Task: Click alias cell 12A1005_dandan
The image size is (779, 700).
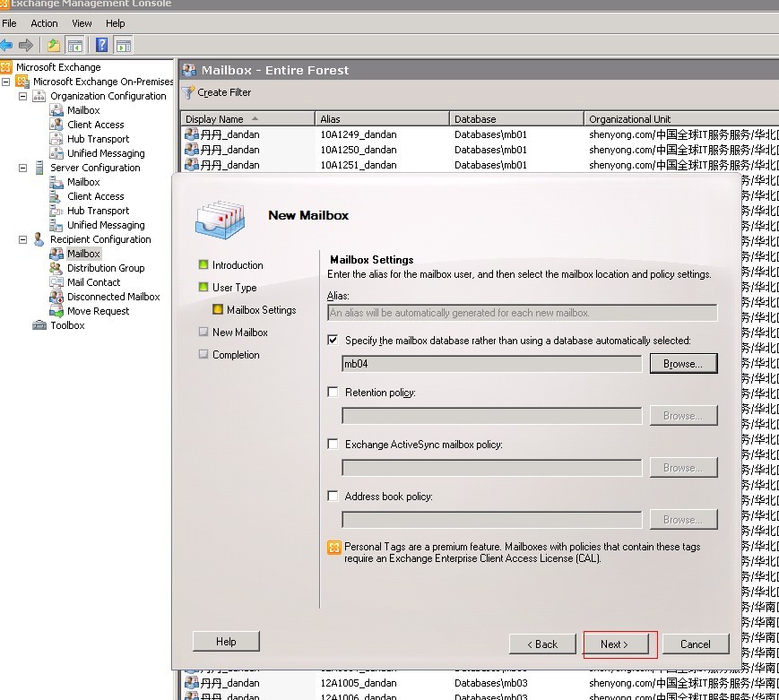Action: pyautogui.click(x=359, y=683)
